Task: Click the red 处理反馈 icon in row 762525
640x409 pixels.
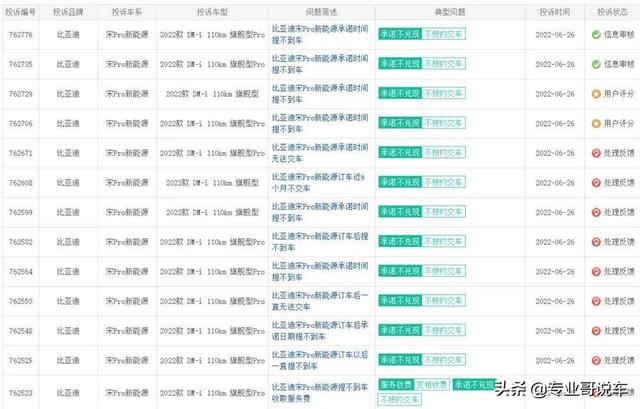Action: coord(596,360)
